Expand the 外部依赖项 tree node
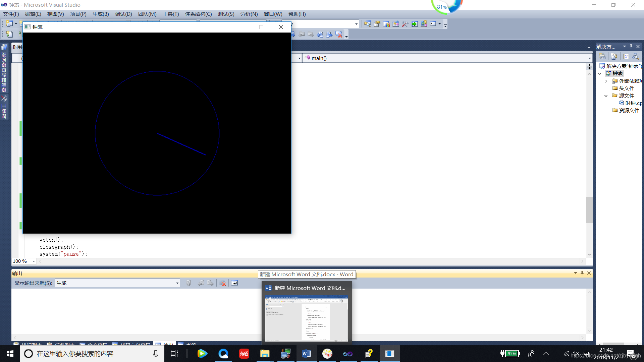Image resolution: width=644 pixels, height=362 pixels. point(606,81)
